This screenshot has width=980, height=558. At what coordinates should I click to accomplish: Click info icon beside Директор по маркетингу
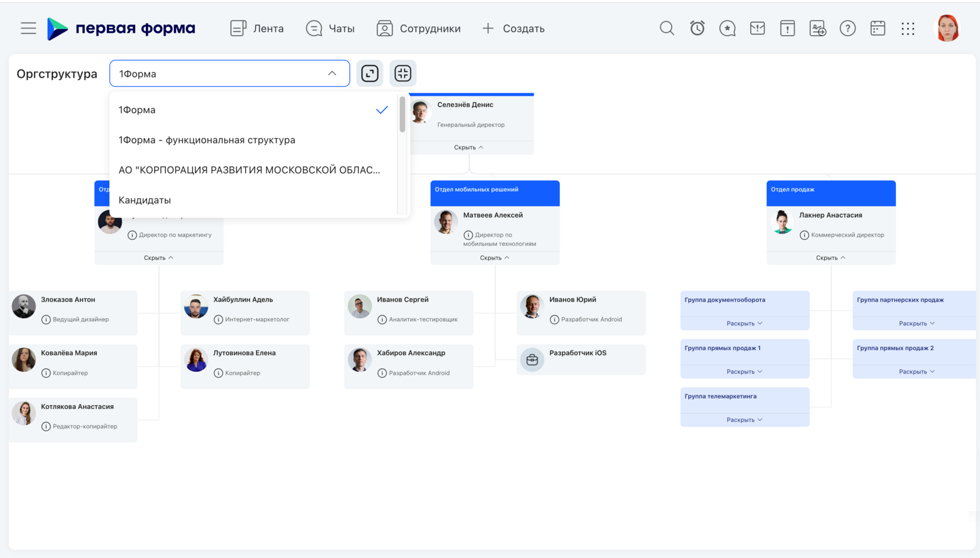click(x=132, y=235)
